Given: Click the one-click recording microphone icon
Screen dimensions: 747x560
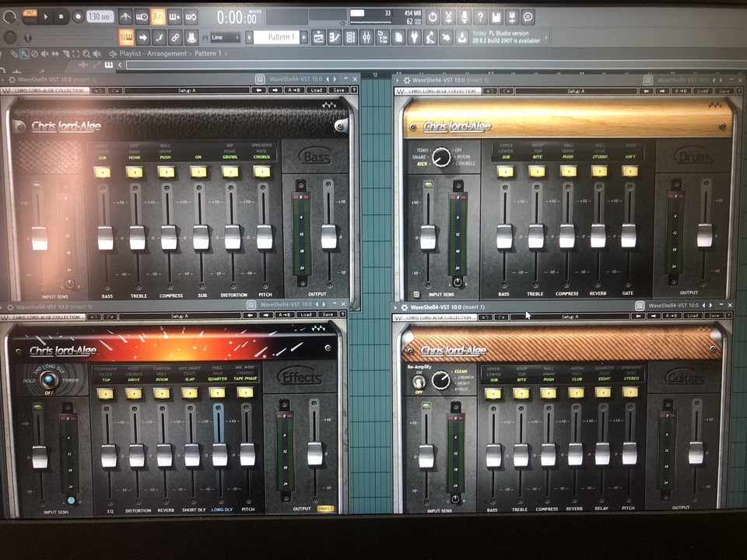Looking at the screenshot, I should (x=465, y=17).
